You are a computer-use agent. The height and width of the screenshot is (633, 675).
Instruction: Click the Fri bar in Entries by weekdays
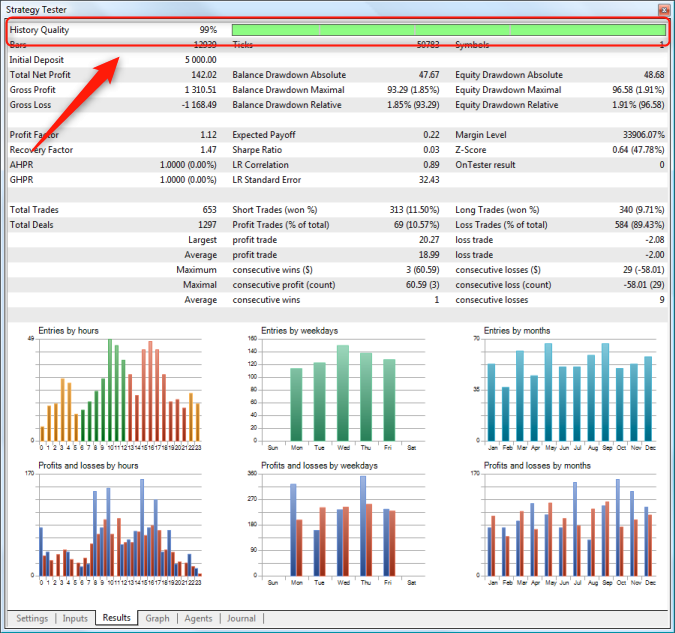pyautogui.click(x=389, y=400)
